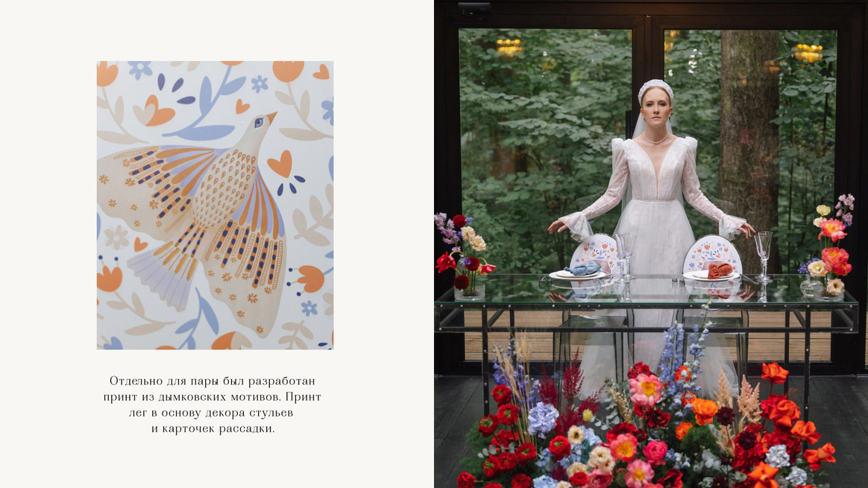The height and width of the screenshot is (488, 868).
Task: Click the blue daisy in print's top-left corner
Action: pyautogui.click(x=140, y=69)
